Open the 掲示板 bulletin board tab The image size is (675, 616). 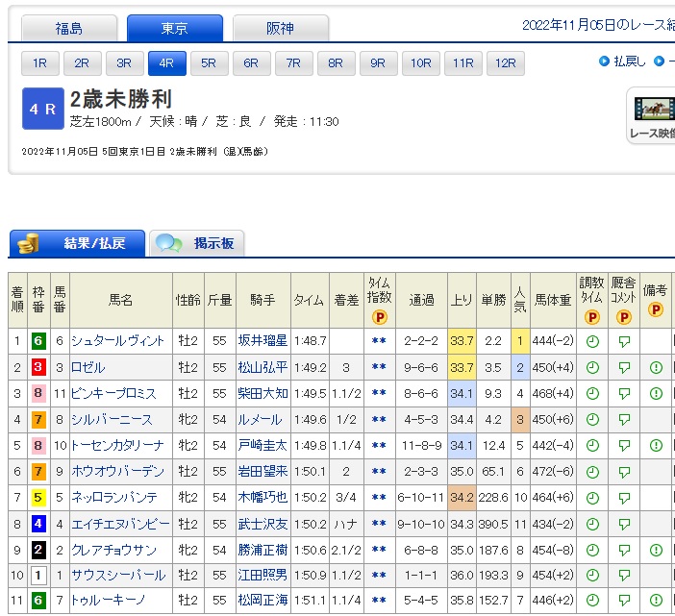(198, 243)
